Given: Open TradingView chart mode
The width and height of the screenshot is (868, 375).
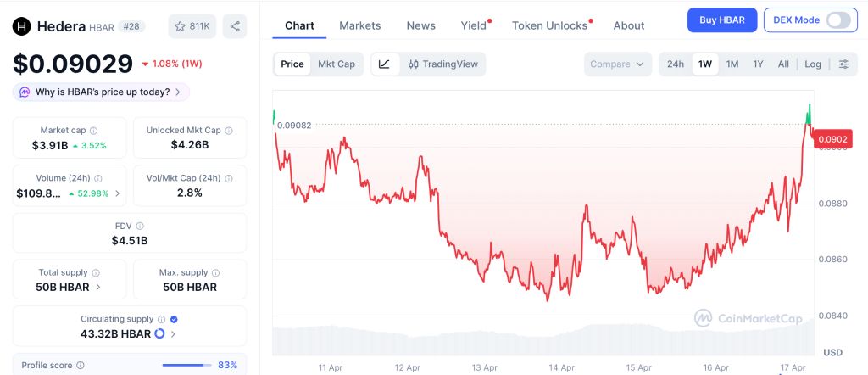Looking at the screenshot, I should (x=443, y=64).
